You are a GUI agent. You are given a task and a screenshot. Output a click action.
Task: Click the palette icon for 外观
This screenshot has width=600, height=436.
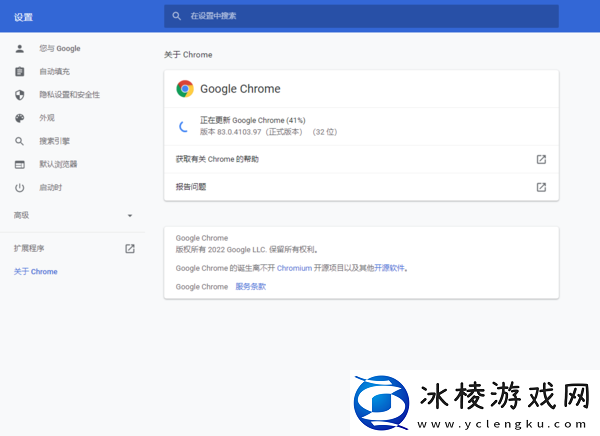[x=20, y=118]
